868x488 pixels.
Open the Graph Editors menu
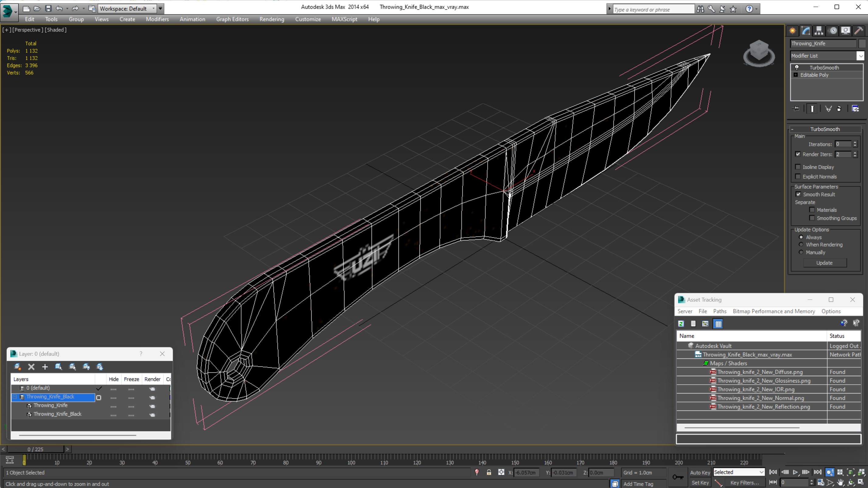pos(232,19)
